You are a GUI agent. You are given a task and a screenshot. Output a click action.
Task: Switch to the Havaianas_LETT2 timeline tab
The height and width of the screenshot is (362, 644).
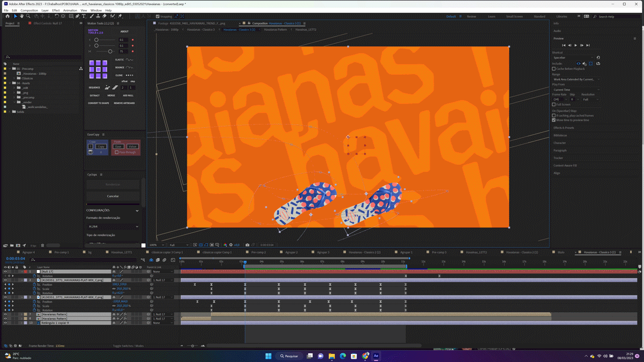point(476,252)
